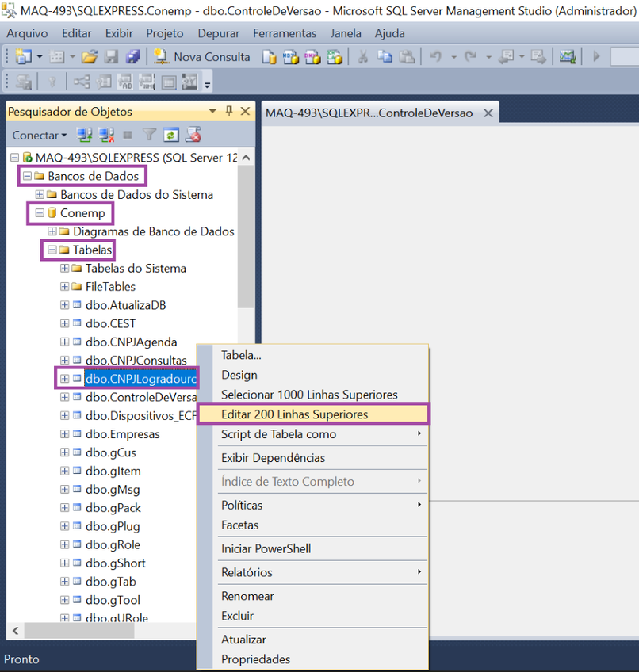Open toolbar overflow options in second toolbar
The image size is (639, 672).
207,85
